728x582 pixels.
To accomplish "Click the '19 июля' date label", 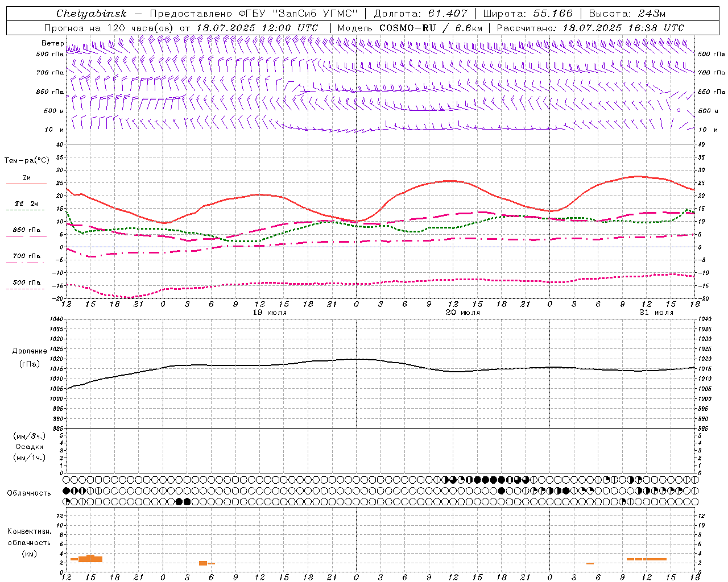I will 270,313.
